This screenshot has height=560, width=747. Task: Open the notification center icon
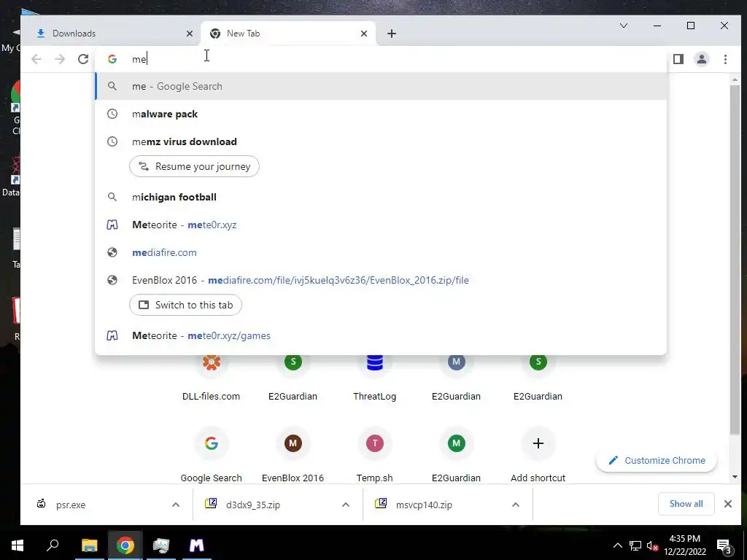pos(724,545)
